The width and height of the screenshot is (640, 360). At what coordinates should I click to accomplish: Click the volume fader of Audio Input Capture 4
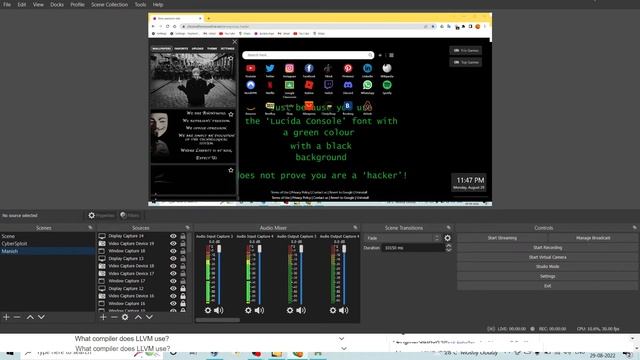click(x=260, y=249)
